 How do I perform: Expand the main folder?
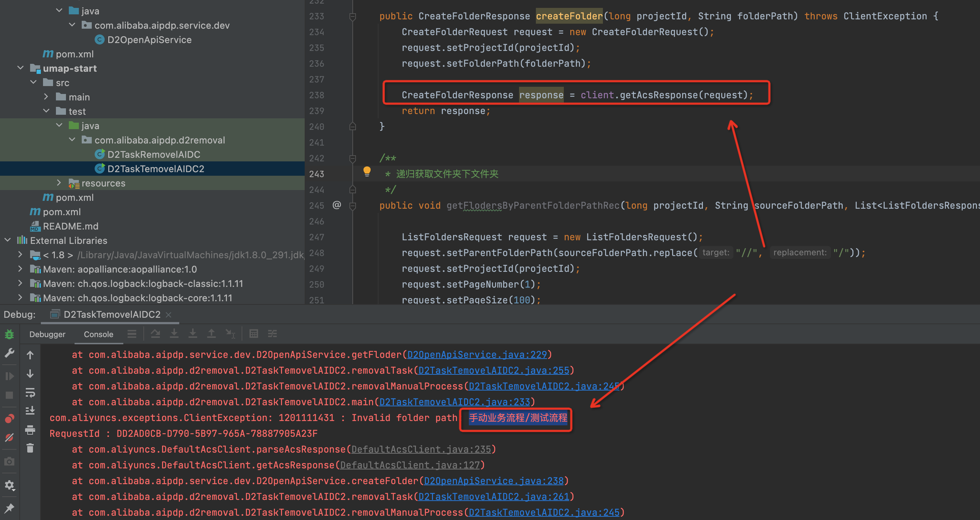pos(46,97)
